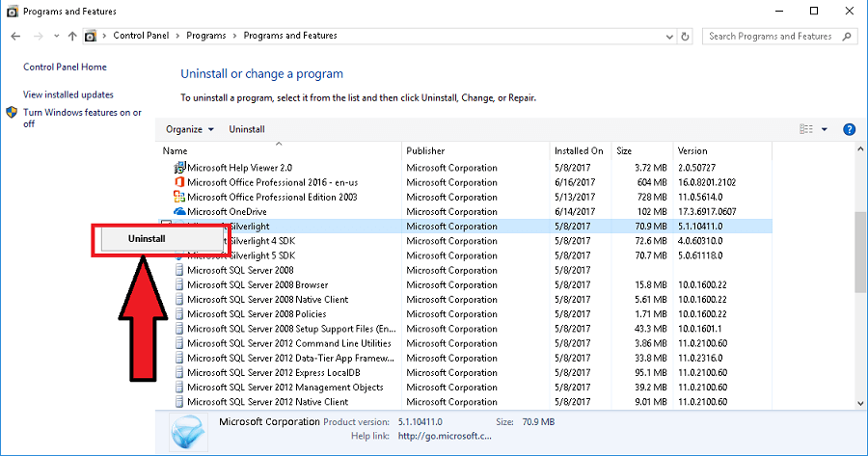Open the http://go.microsoft.c... help link
Screen dimensions: 868x456
(445, 436)
